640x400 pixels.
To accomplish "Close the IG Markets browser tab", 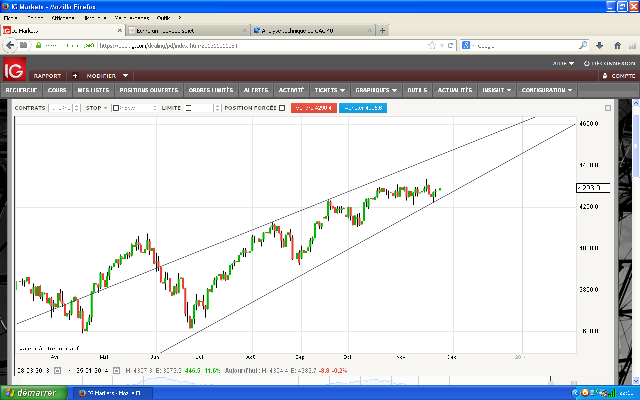I will 120,31.
